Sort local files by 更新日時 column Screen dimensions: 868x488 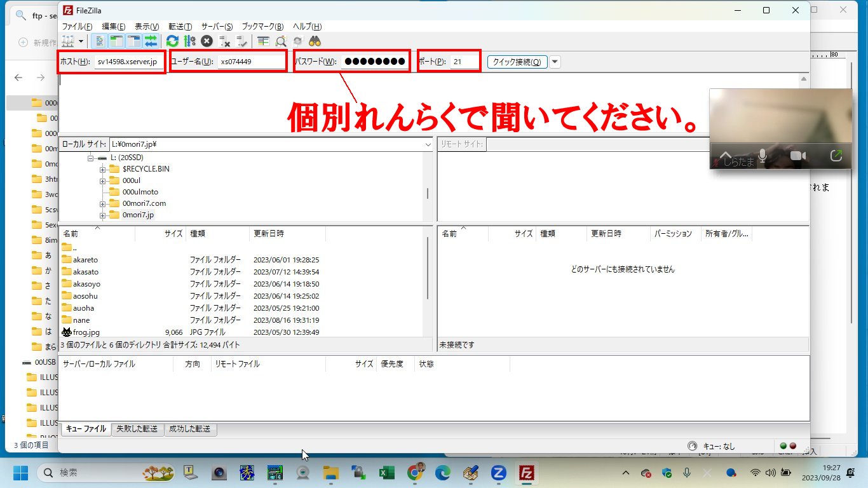287,234
